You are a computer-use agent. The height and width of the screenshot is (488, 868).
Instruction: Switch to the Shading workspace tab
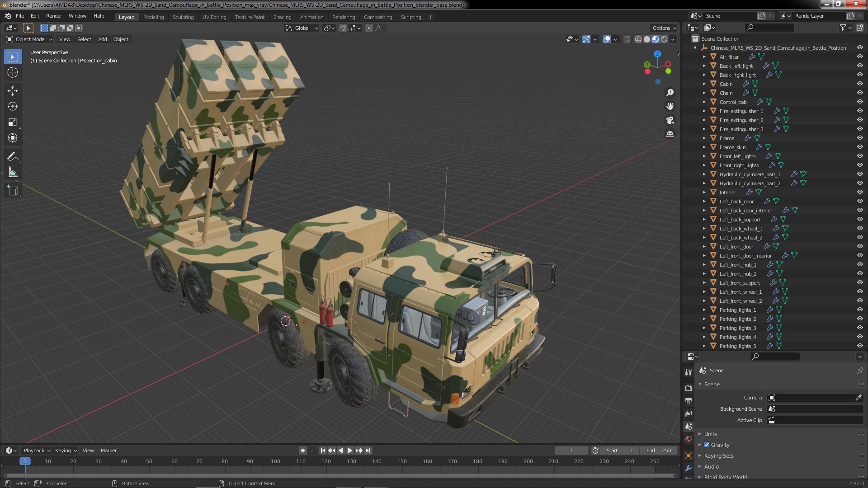click(282, 17)
